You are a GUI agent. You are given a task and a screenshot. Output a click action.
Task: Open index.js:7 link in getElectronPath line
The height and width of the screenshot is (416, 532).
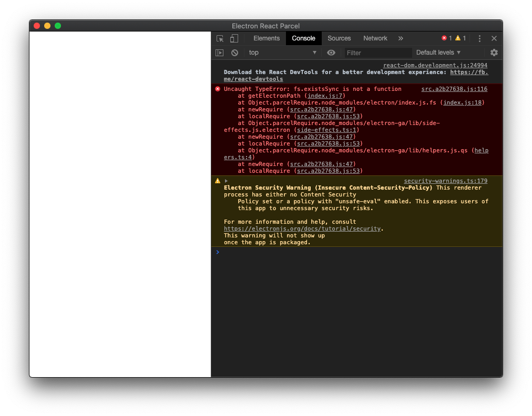pyautogui.click(x=325, y=96)
